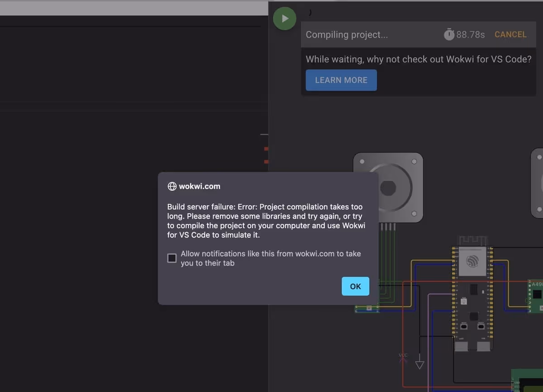Click the upper red marker in editor scrollbar
This screenshot has height=392, width=543.
pos(266,148)
